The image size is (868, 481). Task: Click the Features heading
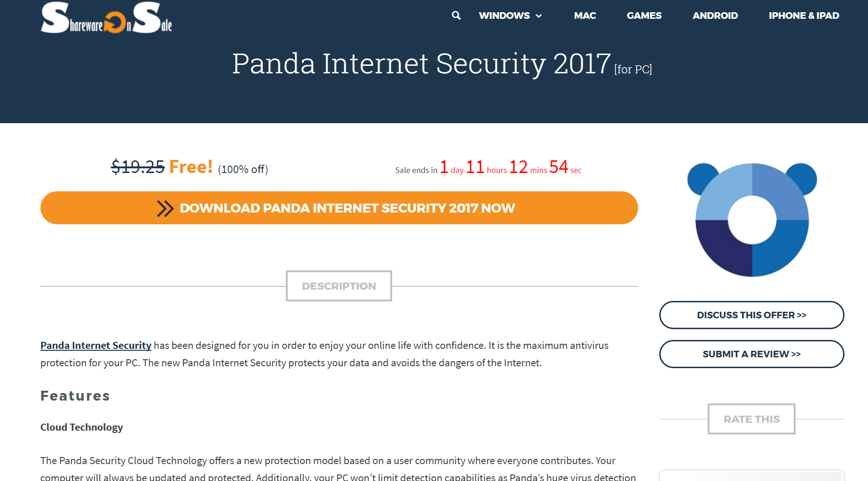pyautogui.click(x=75, y=396)
